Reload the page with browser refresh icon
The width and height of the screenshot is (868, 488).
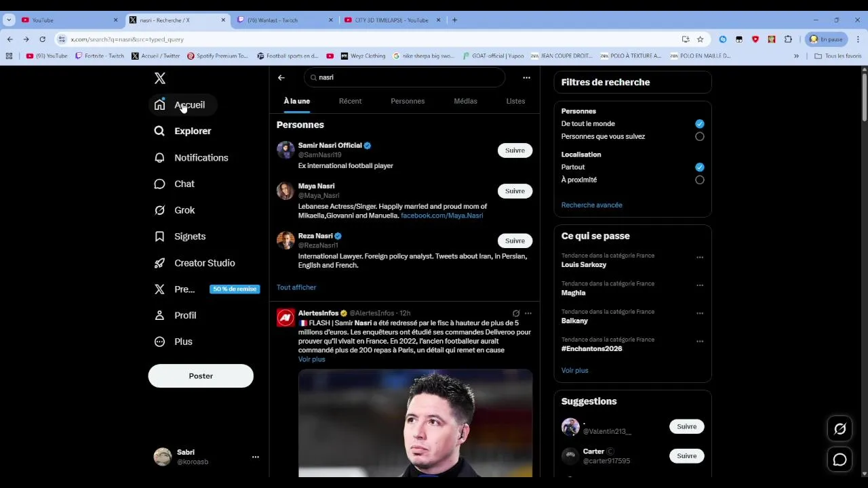42,39
